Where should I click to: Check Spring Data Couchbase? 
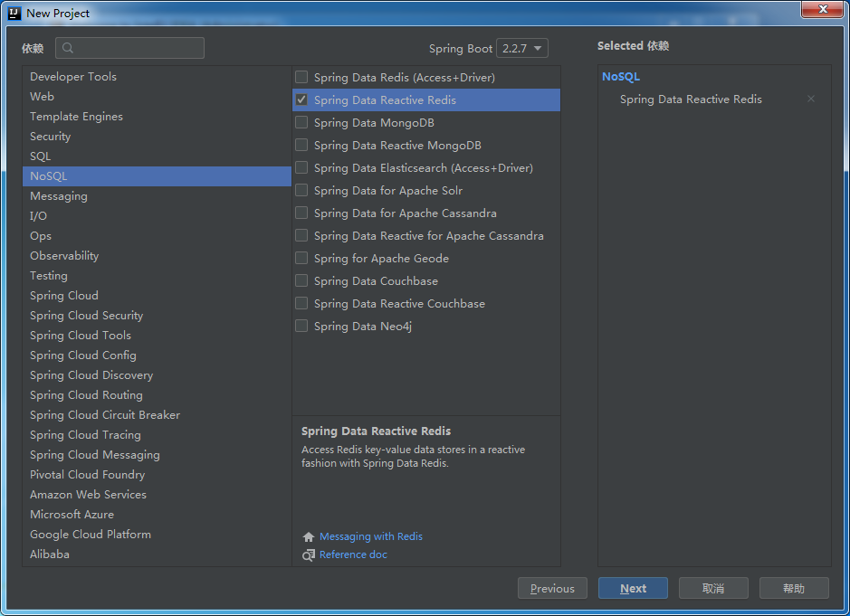pos(301,280)
